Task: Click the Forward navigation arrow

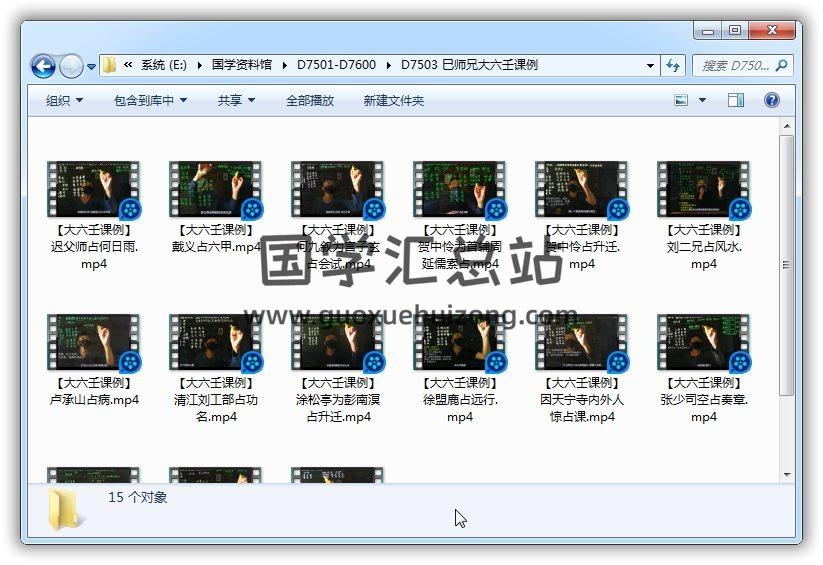Action: (x=71, y=66)
